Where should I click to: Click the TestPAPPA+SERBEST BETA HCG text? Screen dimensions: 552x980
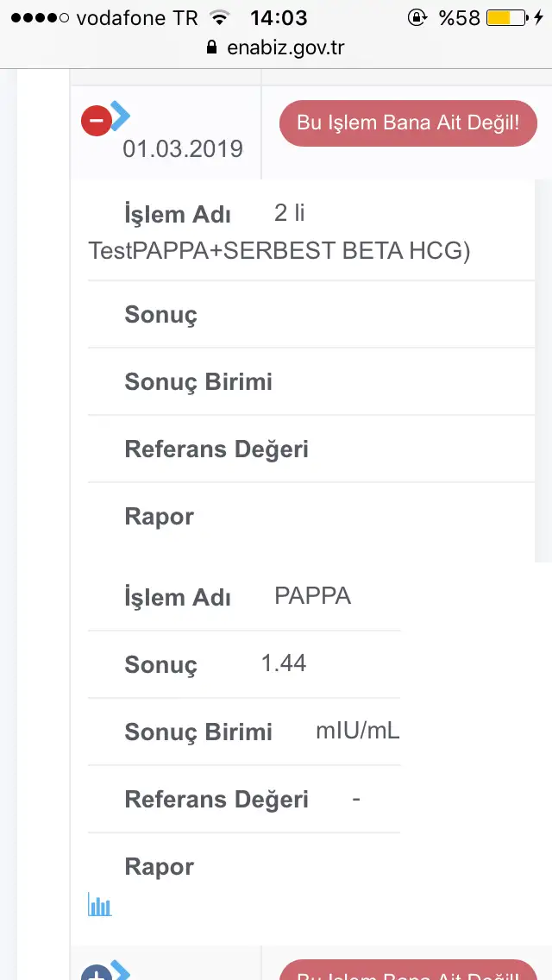[x=279, y=250]
